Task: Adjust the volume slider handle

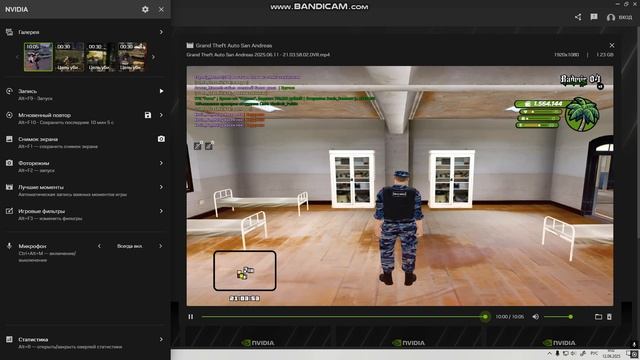Action: pos(571,317)
